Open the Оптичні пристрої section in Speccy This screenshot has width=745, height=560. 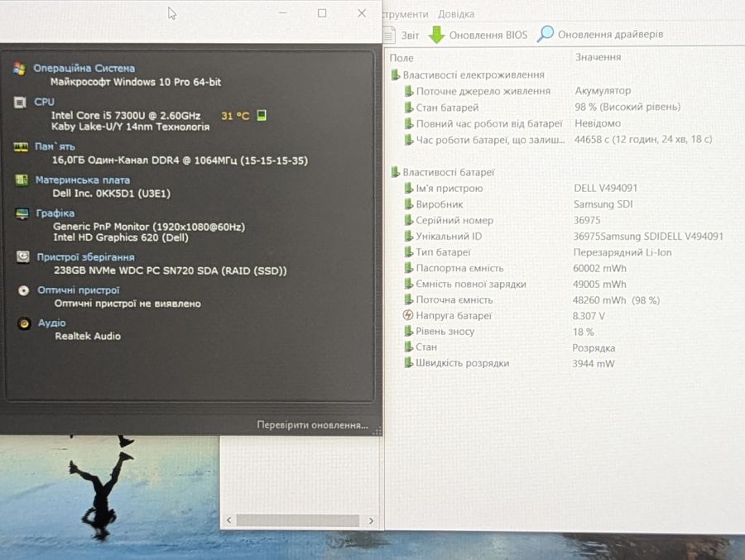pyautogui.click(x=79, y=290)
